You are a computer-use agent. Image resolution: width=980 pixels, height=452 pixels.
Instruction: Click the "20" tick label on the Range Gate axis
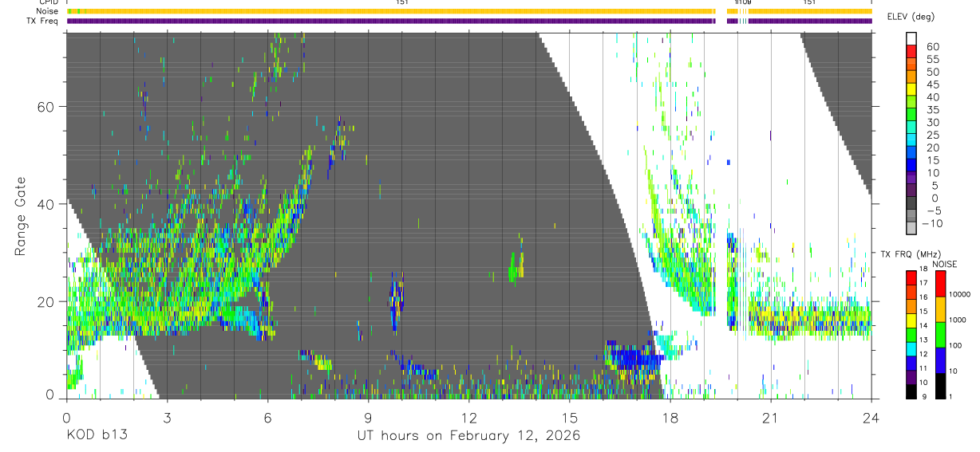click(45, 302)
